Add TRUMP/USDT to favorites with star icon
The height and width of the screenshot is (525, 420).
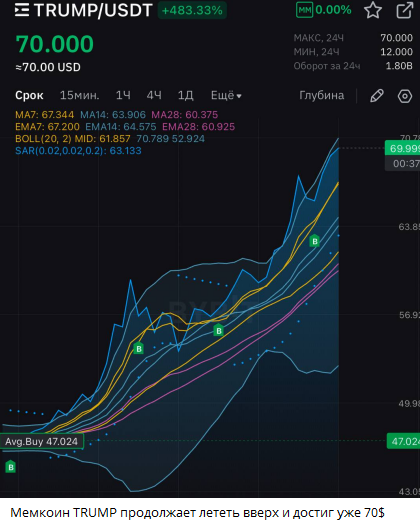pos(373,10)
